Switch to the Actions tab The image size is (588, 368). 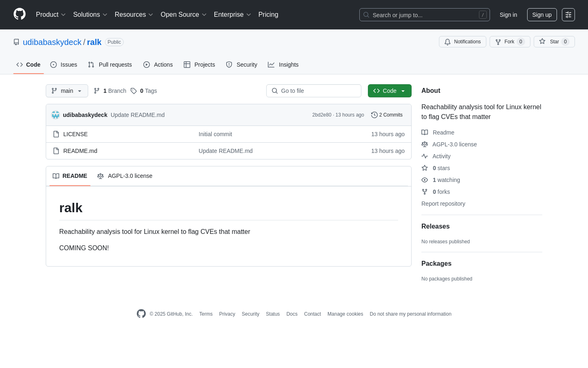(158, 65)
